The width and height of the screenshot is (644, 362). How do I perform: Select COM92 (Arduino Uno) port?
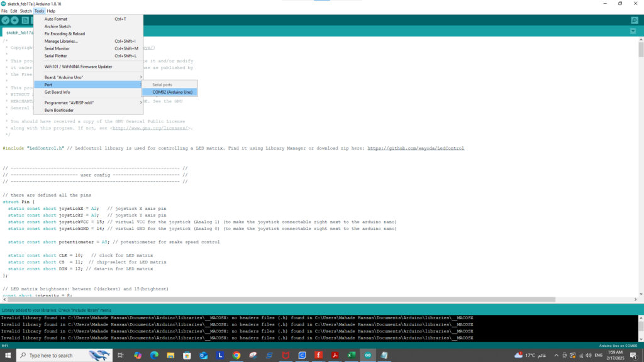coord(170,92)
